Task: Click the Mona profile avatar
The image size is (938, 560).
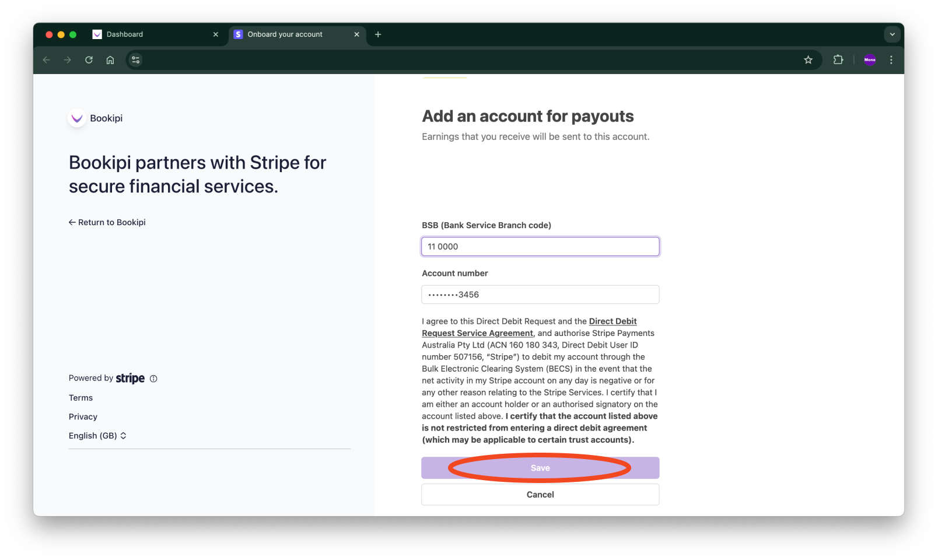Action: point(869,60)
